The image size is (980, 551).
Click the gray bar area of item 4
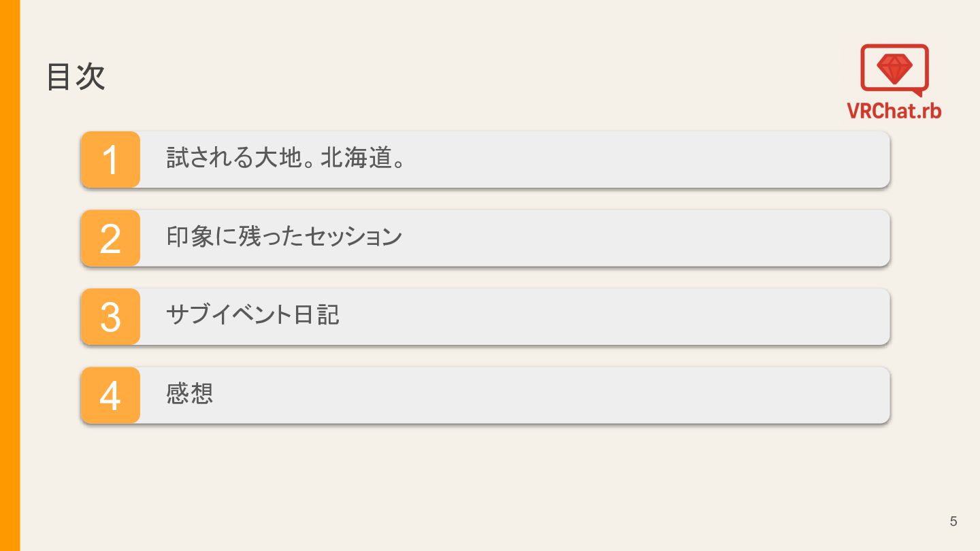click(514, 395)
